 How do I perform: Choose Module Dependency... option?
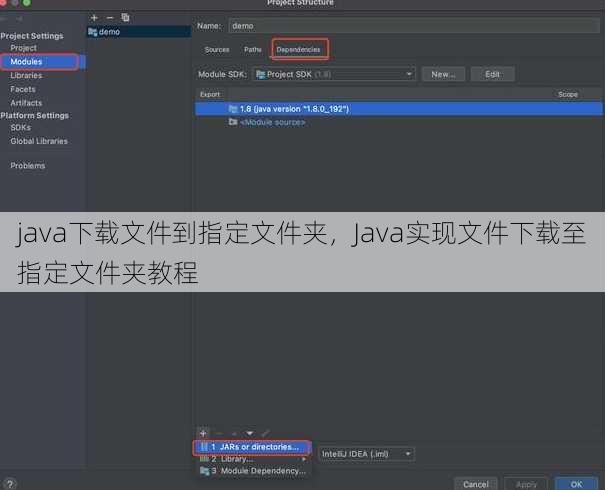pyautogui.click(x=252, y=471)
